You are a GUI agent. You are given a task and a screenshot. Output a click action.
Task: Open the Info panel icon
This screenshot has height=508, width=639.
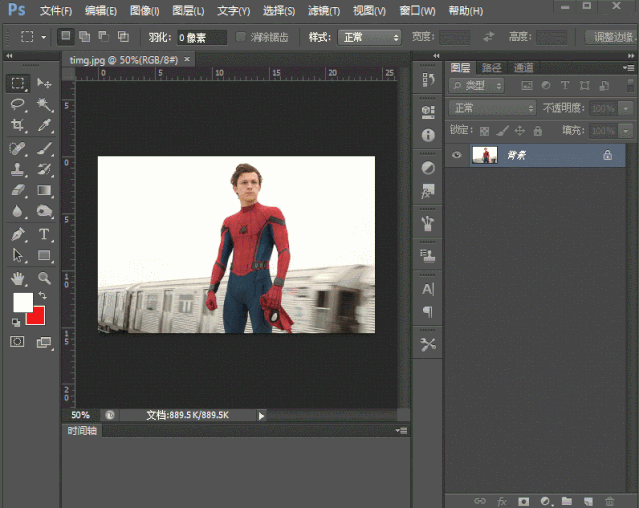pyautogui.click(x=428, y=135)
